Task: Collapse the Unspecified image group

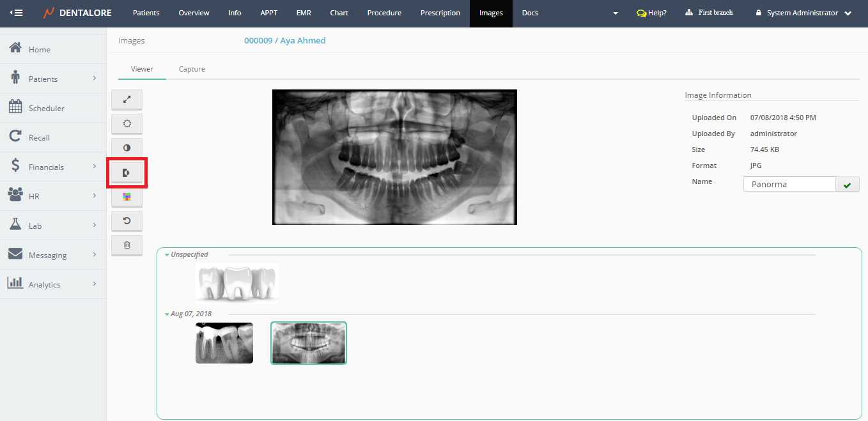Action: tap(167, 254)
